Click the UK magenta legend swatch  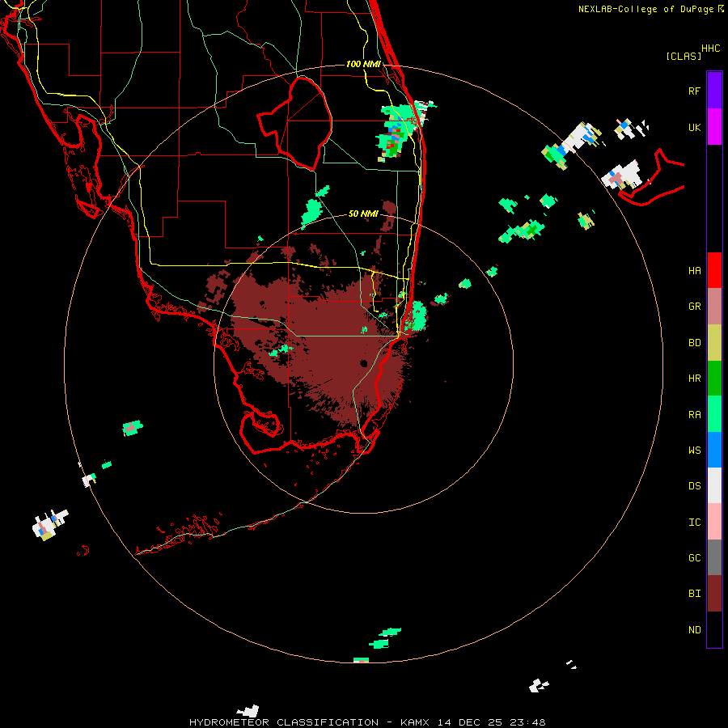714,127
